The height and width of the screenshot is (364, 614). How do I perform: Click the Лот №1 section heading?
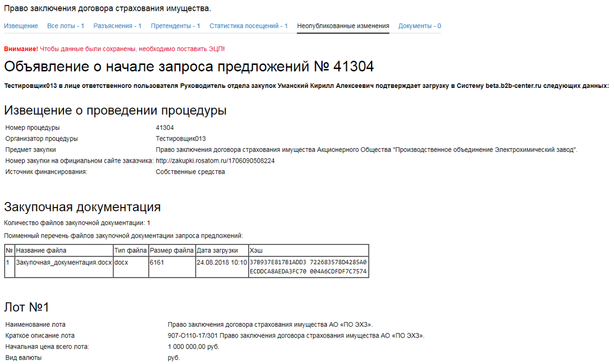click(27, 307)
